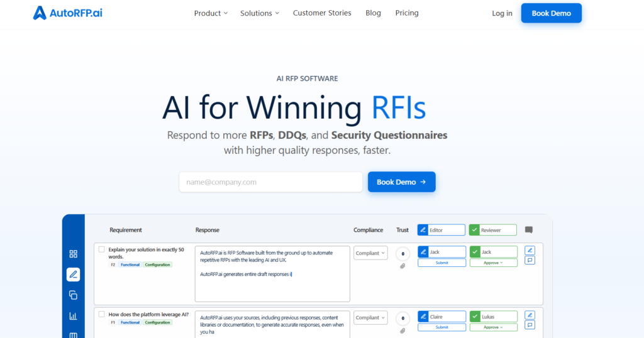Click 'Functional' tag in 'Explain your solution' row
644x338 pixels.
point(130,264)
